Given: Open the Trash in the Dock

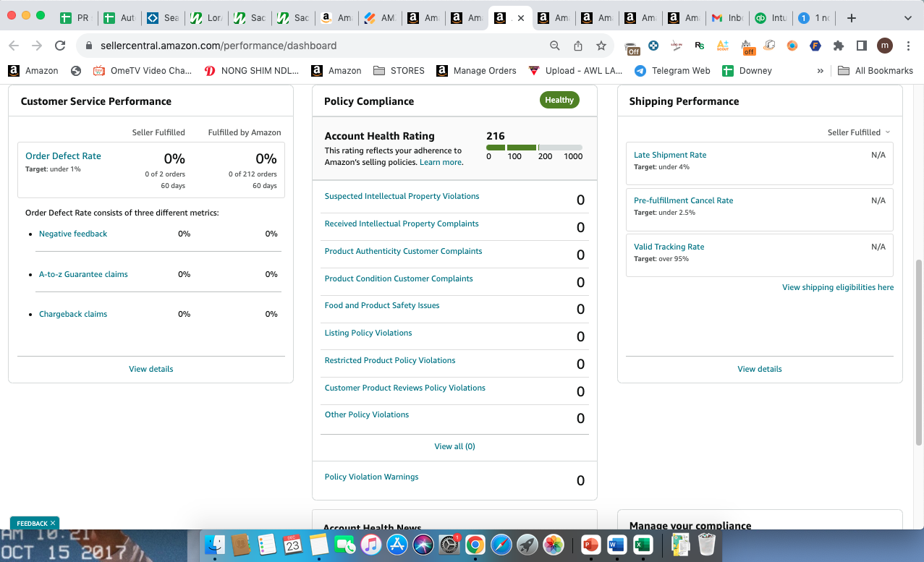Looking at the screenshot, I should tap(706, 545).
